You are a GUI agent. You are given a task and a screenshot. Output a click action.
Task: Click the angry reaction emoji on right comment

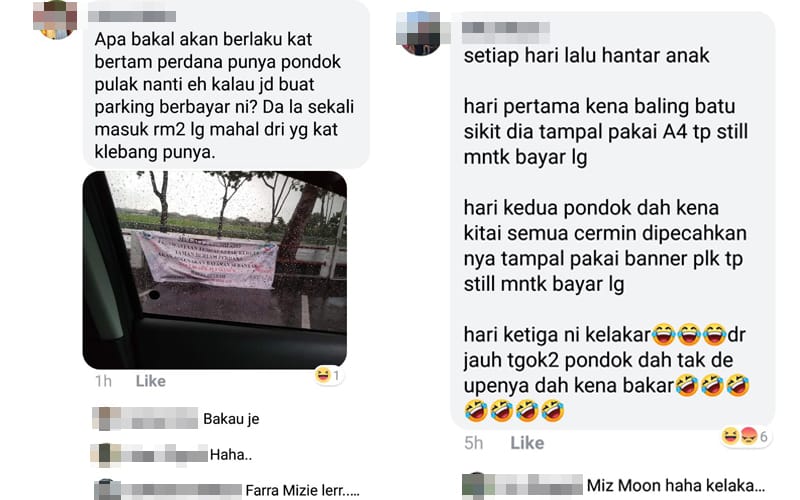(x=748, y=436)
